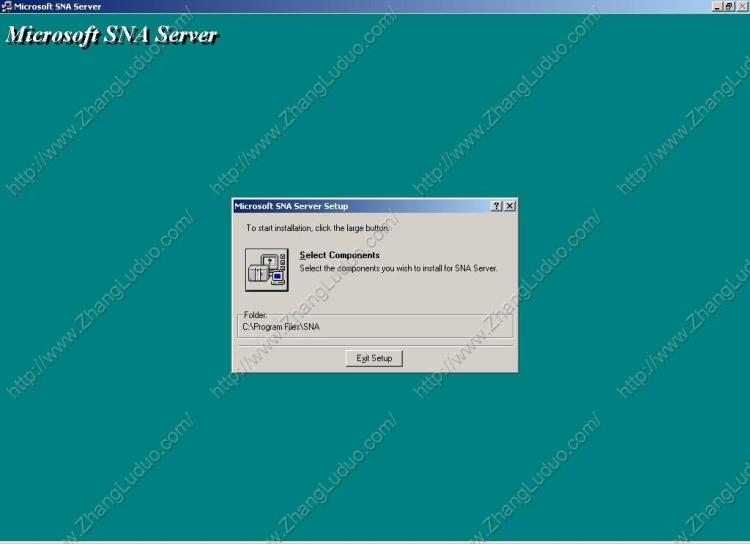The image size is (750, 544).
Task: Click the large Select Components install button
Action: 267,270
